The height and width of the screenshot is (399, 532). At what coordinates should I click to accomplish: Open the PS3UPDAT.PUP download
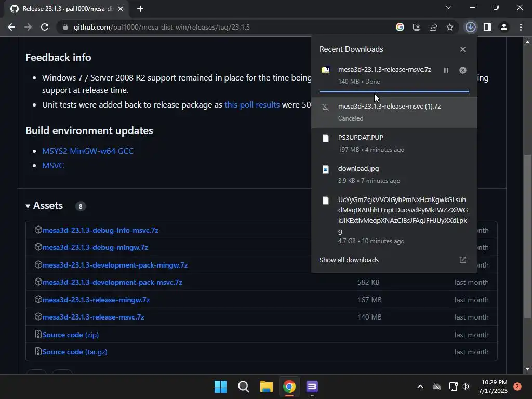[x=394, y=143]
